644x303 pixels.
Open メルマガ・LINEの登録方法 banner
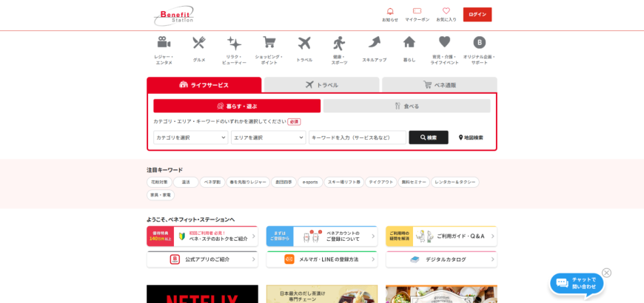(x=321, y=259)
